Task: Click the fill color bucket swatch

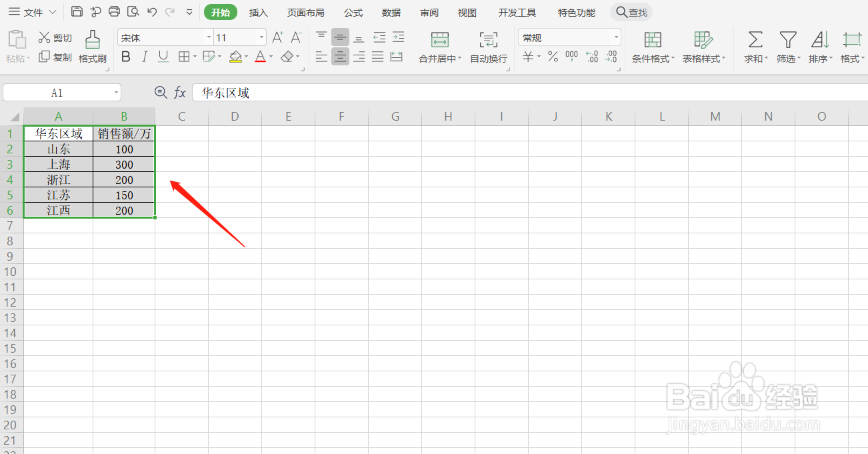Action: (235, 57)
